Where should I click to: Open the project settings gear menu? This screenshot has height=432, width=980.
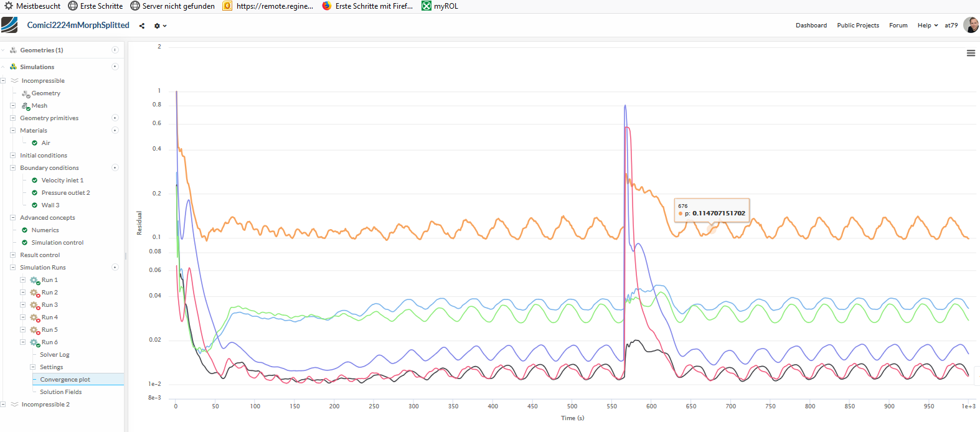click(x=159, y=26)
